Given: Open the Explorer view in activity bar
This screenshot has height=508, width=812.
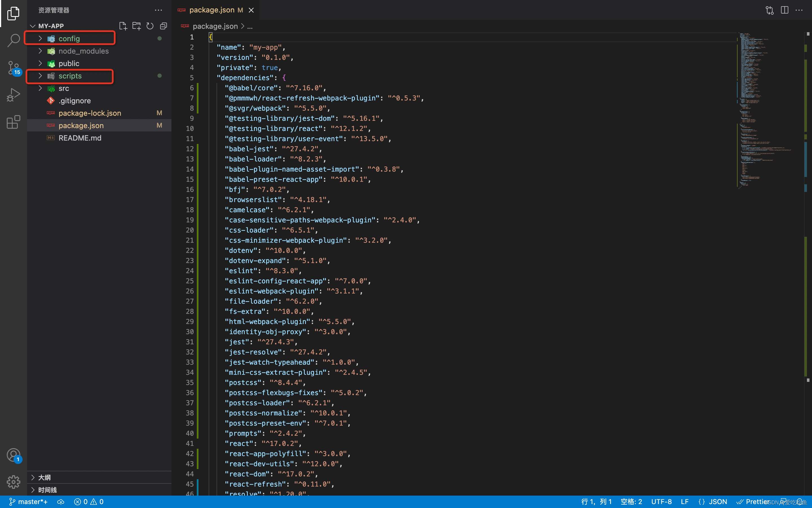Looking at the screenshot, I should coord(14,14).
